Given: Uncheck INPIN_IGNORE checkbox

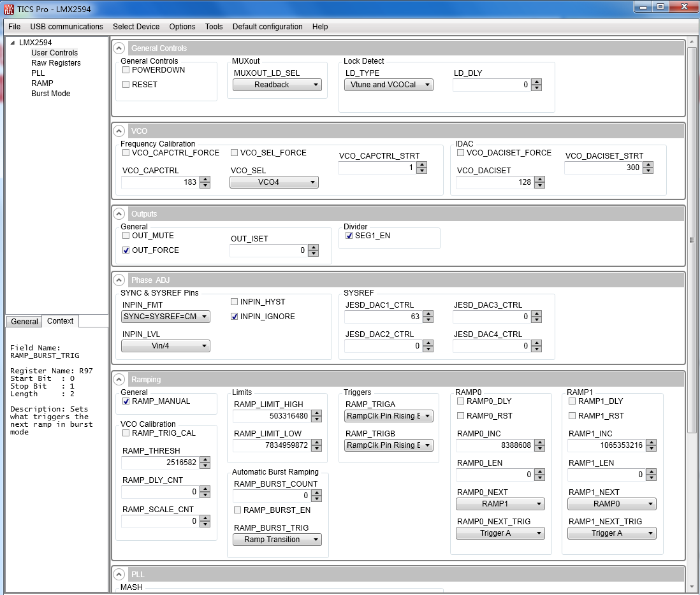Looking at the screenshot, I should (235, 317).
